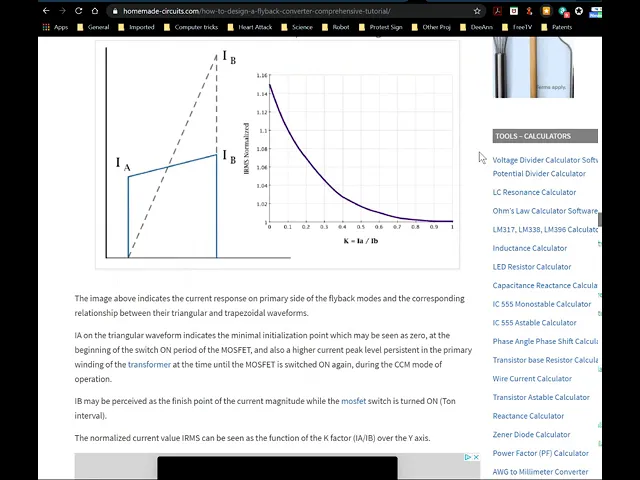The width and height of the screenshot is (640, 480).
Task: Click the kitchen utensils sidebar ad image
Action: coord(533,67)
